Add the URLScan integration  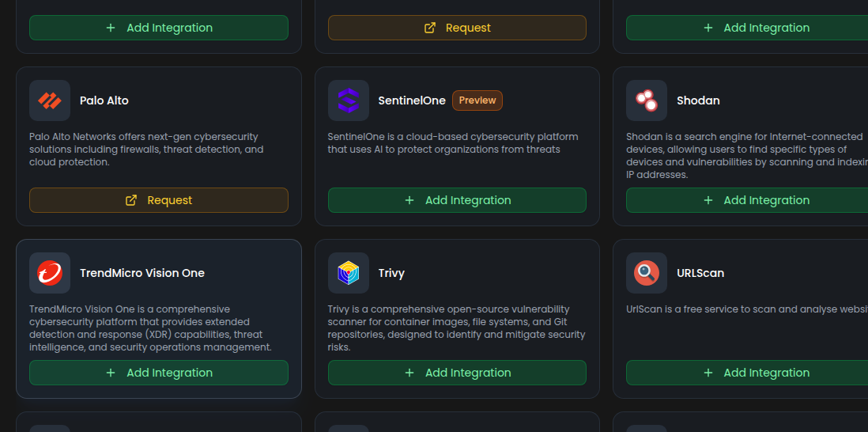coord(747,373)
